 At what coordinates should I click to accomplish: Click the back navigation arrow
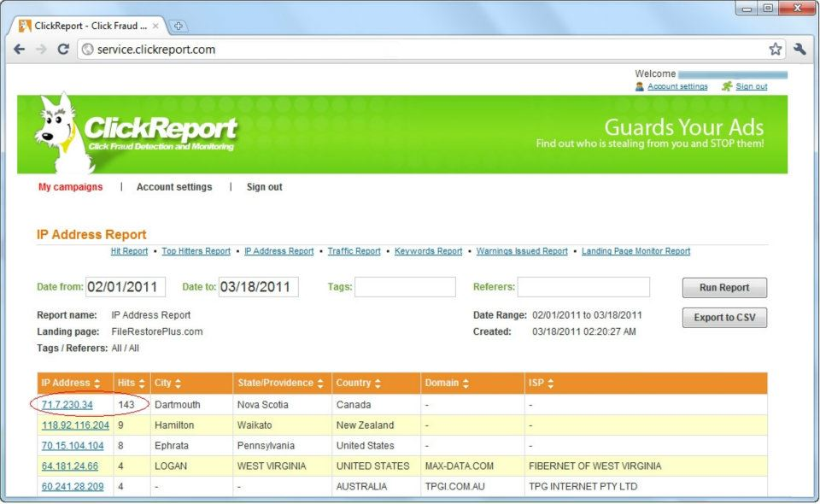[x=19, y=50]
